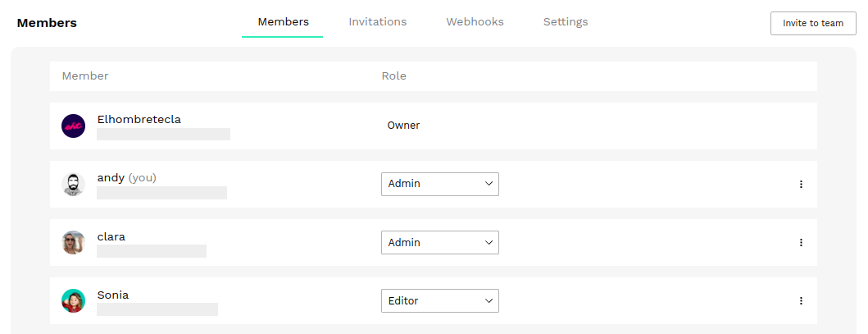
Task: Click Elhombretecla's purple avatar icon
Action: pyautogui.click(x=73, y=126)
